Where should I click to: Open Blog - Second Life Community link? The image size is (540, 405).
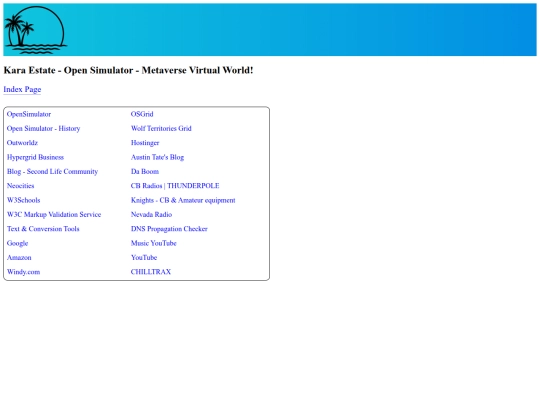click(x=52, y=172)
